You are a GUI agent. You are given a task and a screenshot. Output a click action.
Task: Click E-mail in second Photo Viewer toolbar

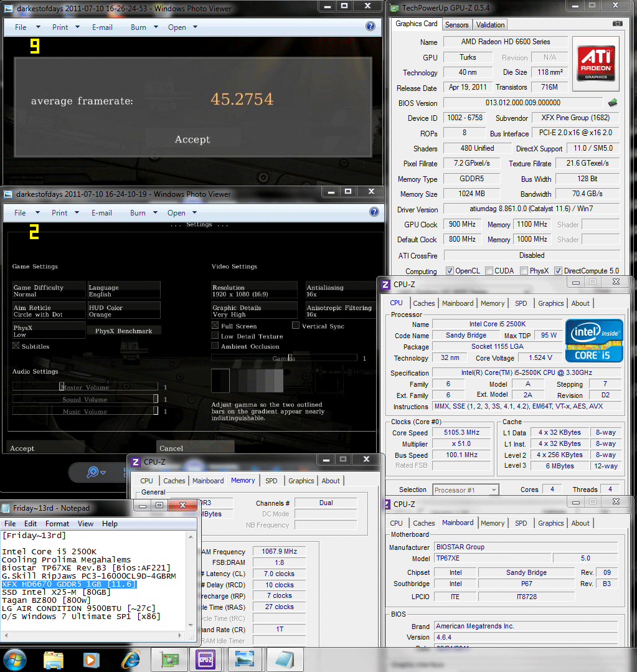[101, 212]
